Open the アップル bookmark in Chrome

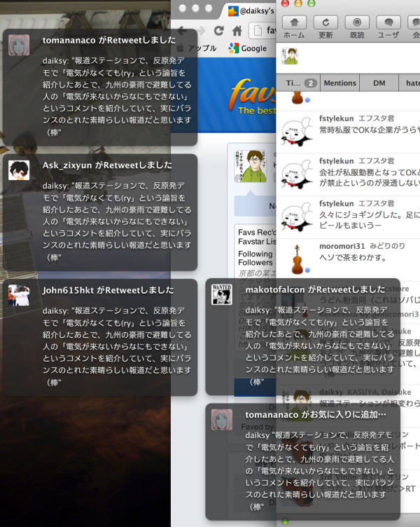pyautogui.click(x=197, y=48)
